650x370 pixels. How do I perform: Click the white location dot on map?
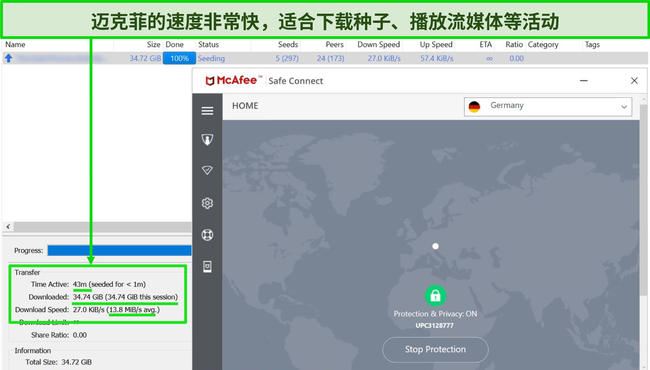(435, 246)
